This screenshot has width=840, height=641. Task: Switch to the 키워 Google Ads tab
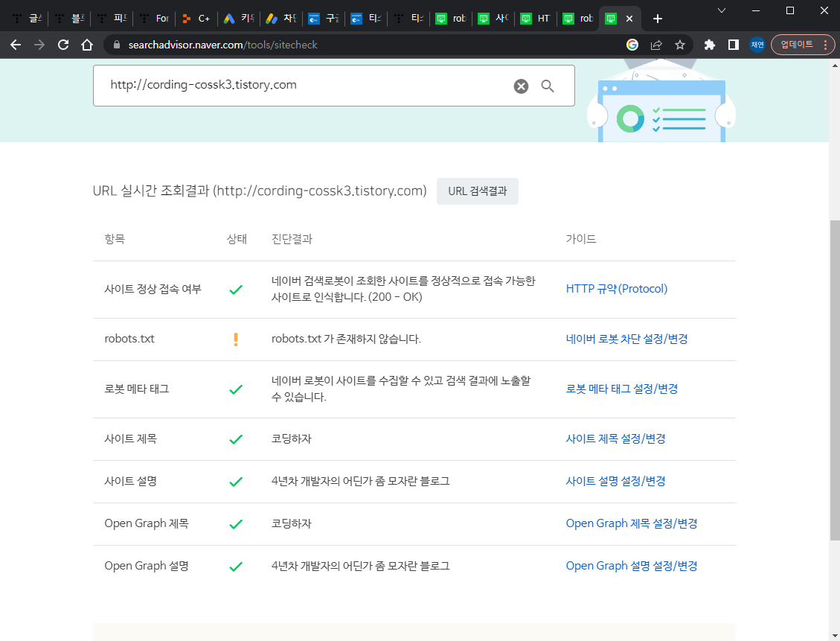pos(239,19)
